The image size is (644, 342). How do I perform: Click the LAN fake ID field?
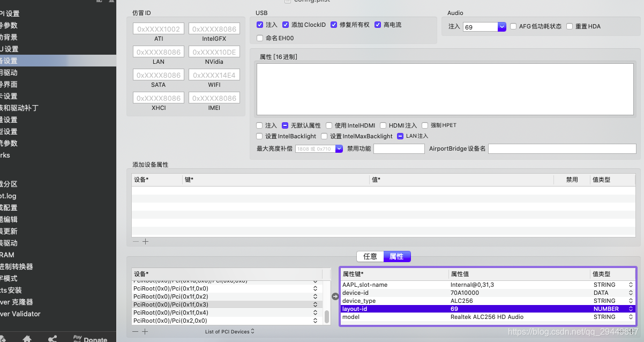click(159, 52)
